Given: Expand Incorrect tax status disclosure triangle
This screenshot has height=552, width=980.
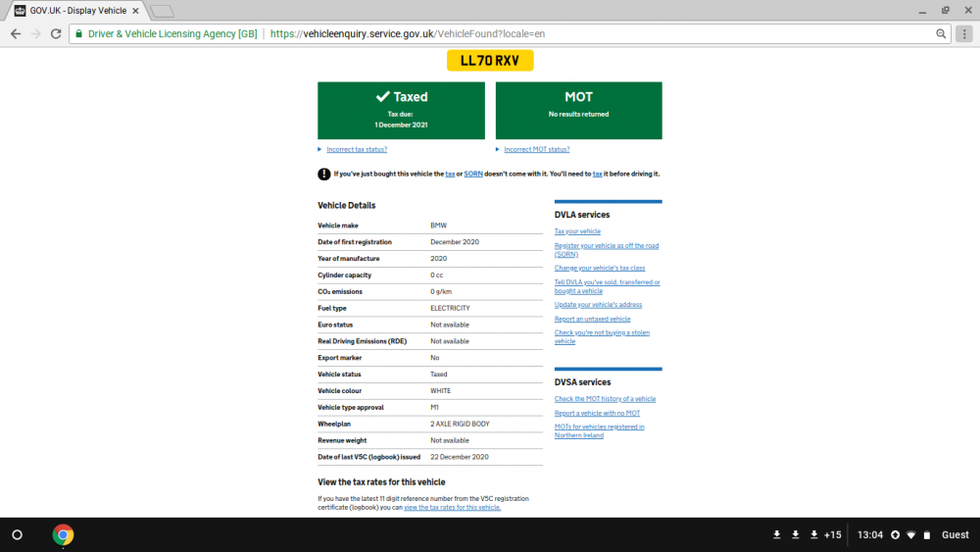Looking at the screenshot, I should [x=319, y=149].
